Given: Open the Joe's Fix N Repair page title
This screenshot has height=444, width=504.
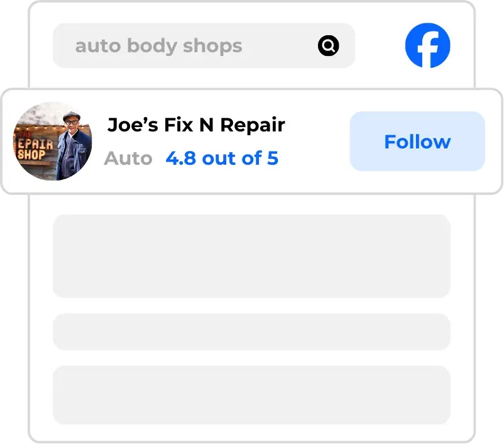Looking at the screenshot, I should pyautogui.click(x=196, y=125).
